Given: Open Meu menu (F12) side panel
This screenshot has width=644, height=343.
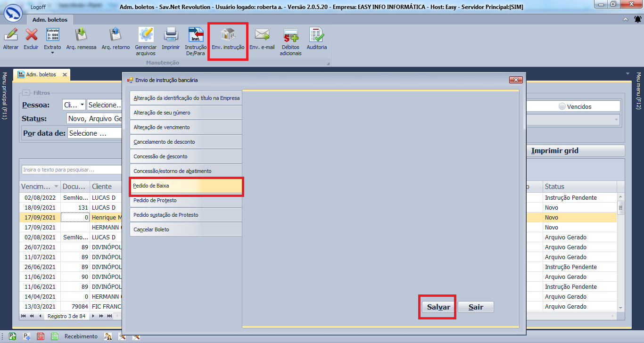Looking at the screenshot, I should click(x=639, y=91).
